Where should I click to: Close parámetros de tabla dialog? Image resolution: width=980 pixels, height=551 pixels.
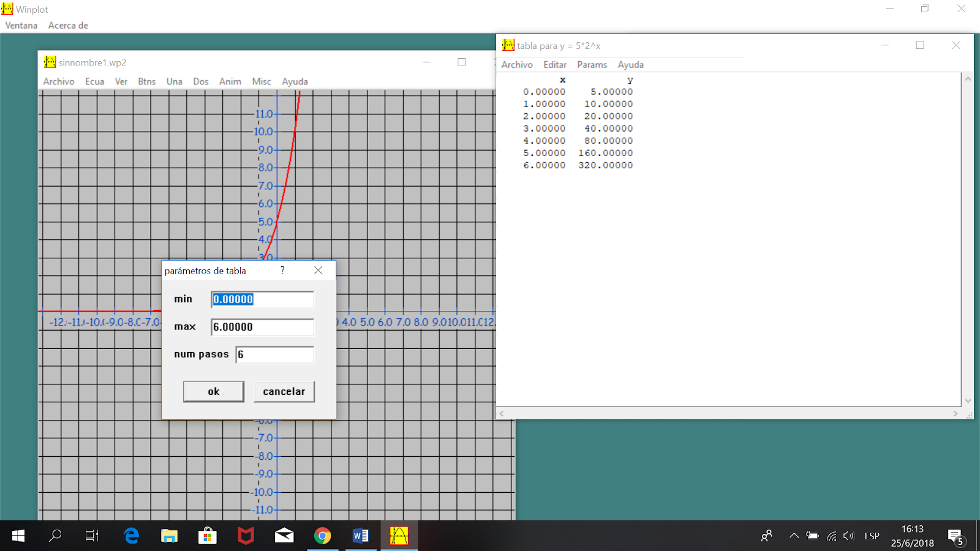pyautogui.click(x=318, y=270)
